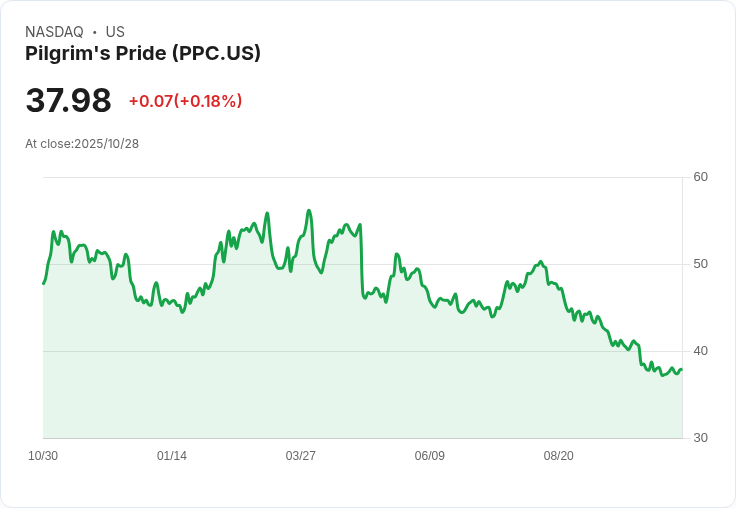Click the 40 y-axis label
Image resolution: width=736 pixels, height=508 pixels.
(701, 351)
